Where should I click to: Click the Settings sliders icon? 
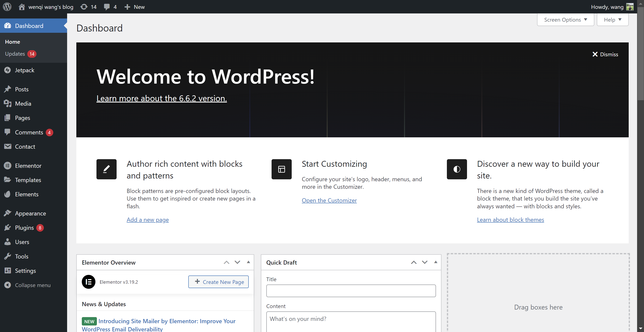(8, 270)
